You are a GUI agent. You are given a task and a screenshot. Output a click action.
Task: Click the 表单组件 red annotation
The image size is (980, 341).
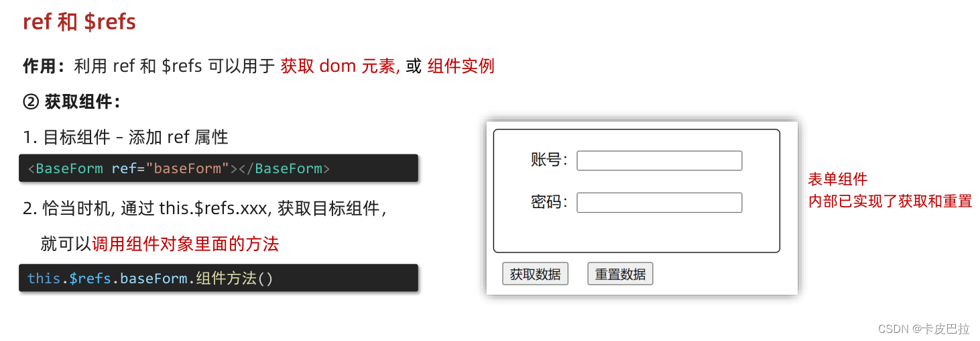pyautogui.click(x=838, y=179)
